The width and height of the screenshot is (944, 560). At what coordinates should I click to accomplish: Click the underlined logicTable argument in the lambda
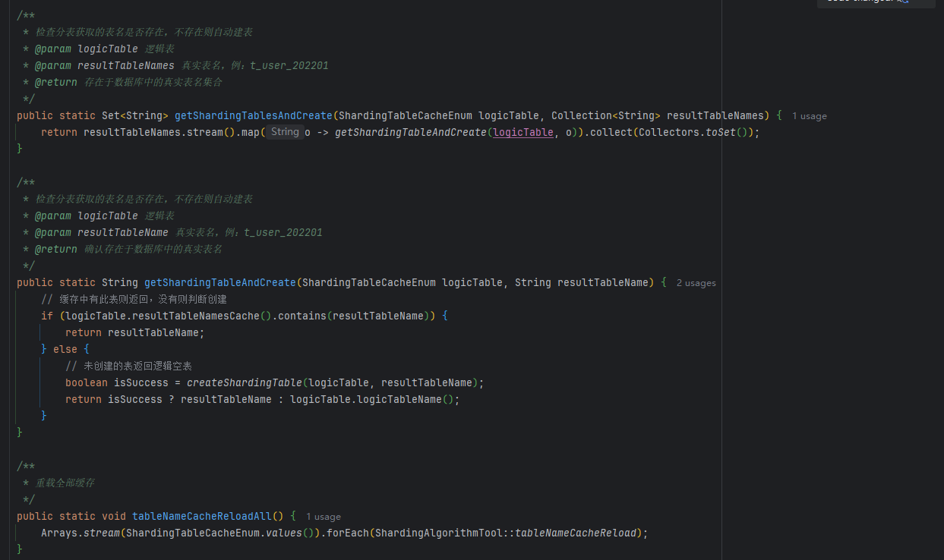tap(523, 132)
